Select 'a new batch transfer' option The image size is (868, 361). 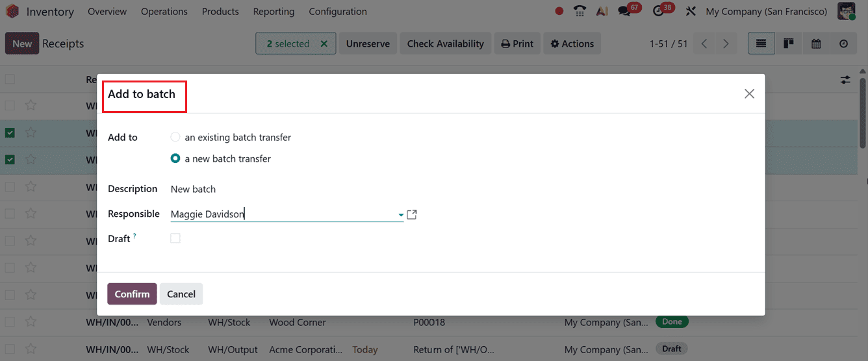click(x=175, y=158)
